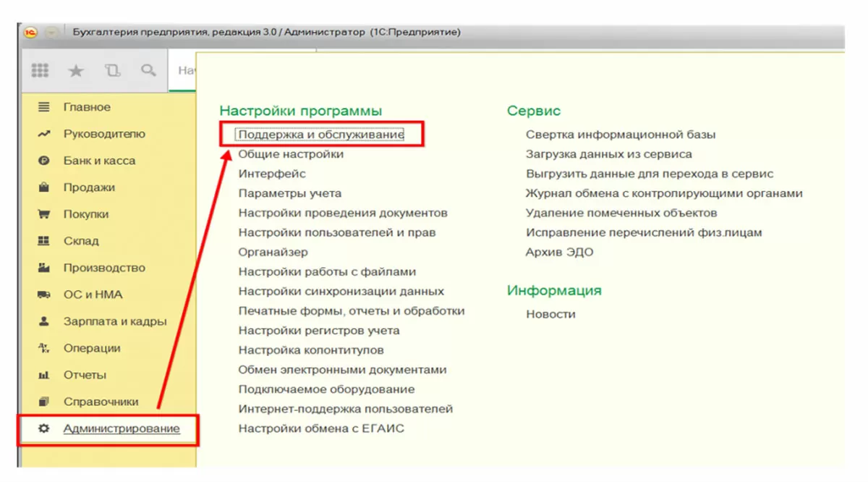
Task: Open Интернет-поддержка пользователей
Action: [346, 408]
